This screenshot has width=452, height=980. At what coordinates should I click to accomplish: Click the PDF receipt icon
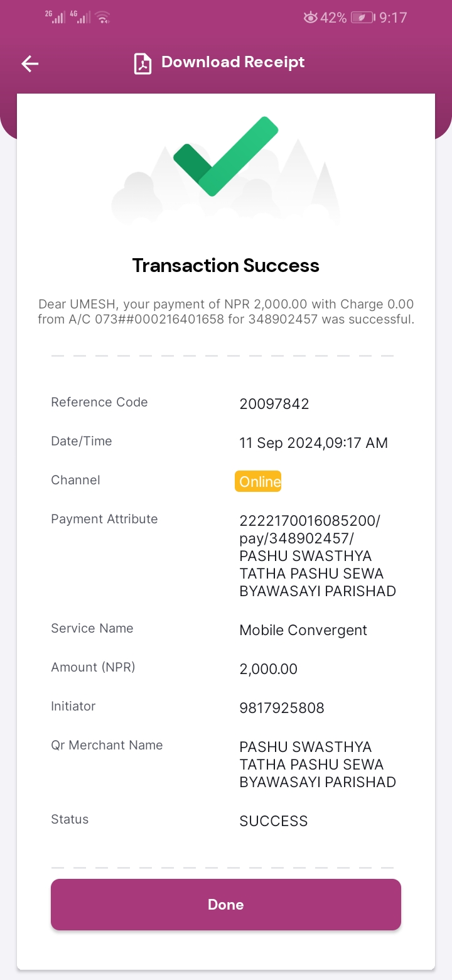pos(143,63)
